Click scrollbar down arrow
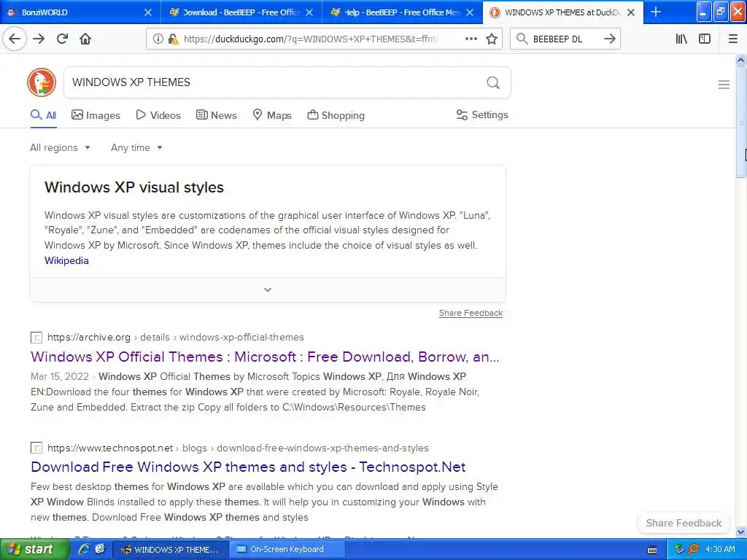This screenshot has height=560, width=747. pyautogui.click(x=741, y=532)
